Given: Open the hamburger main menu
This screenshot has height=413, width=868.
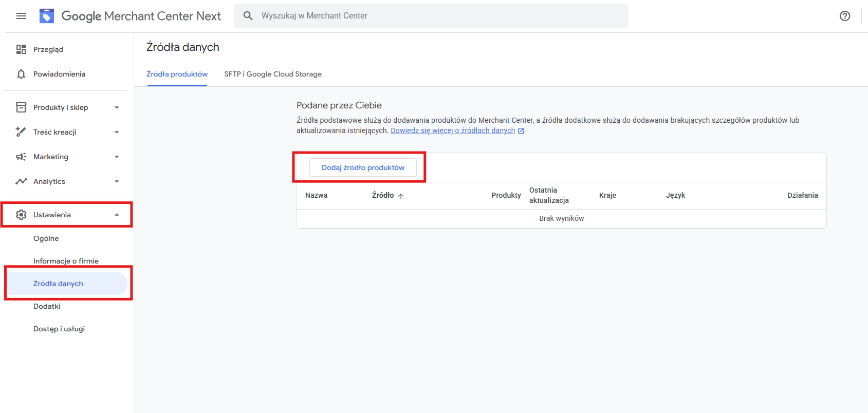Looking at the screenshot, I should click(x=21, y=16).
